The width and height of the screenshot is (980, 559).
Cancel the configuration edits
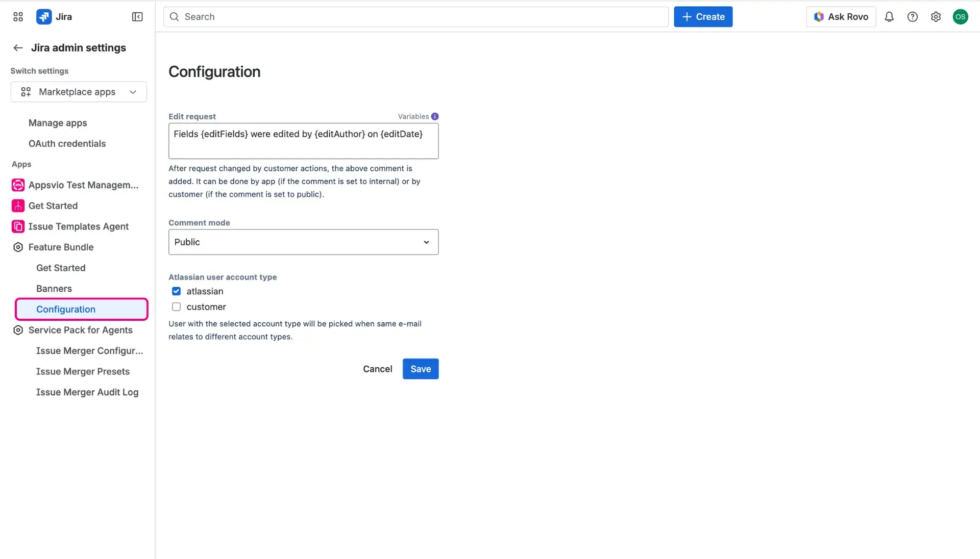(x=377, y=368)
